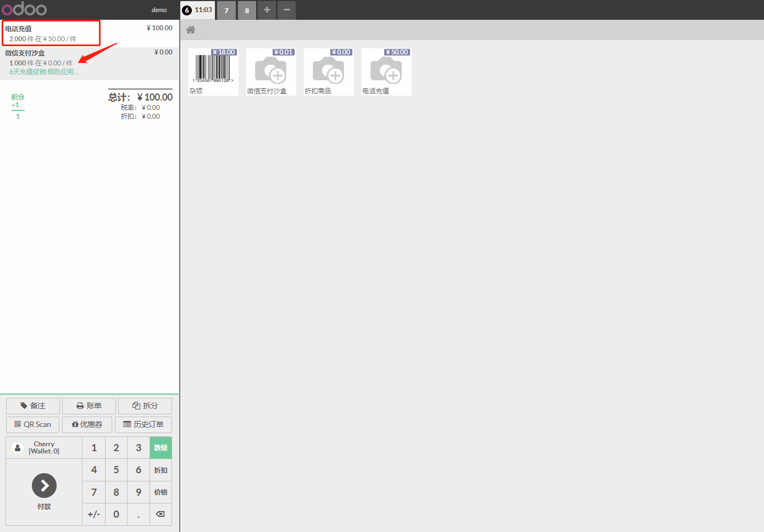The width and height of the screenshot is (764, 532).
Task: Switch numpad to 价格 price mode
Action: point(160,492)
